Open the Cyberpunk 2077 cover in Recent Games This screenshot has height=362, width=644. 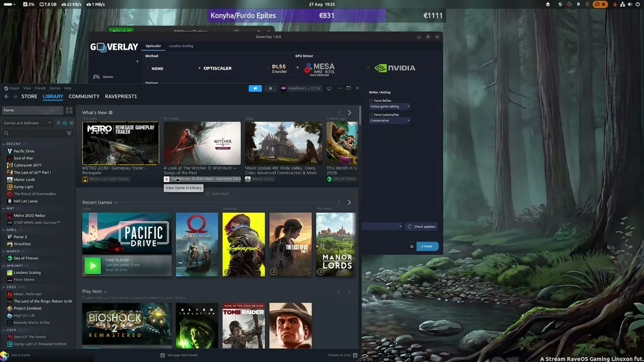(x=244, y=245)
